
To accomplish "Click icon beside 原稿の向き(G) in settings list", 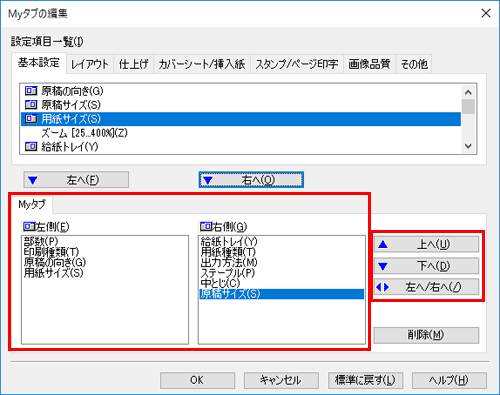I will pyautogui.click(x=31, y=91).
